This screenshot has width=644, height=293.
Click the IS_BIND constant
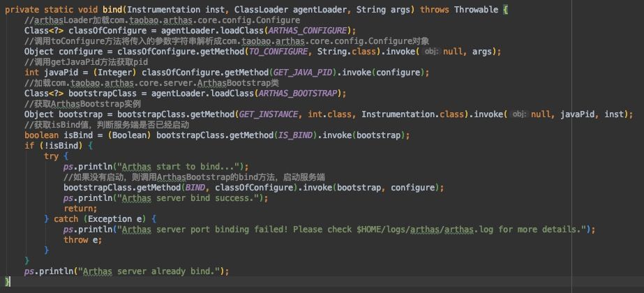coord(295,135)
